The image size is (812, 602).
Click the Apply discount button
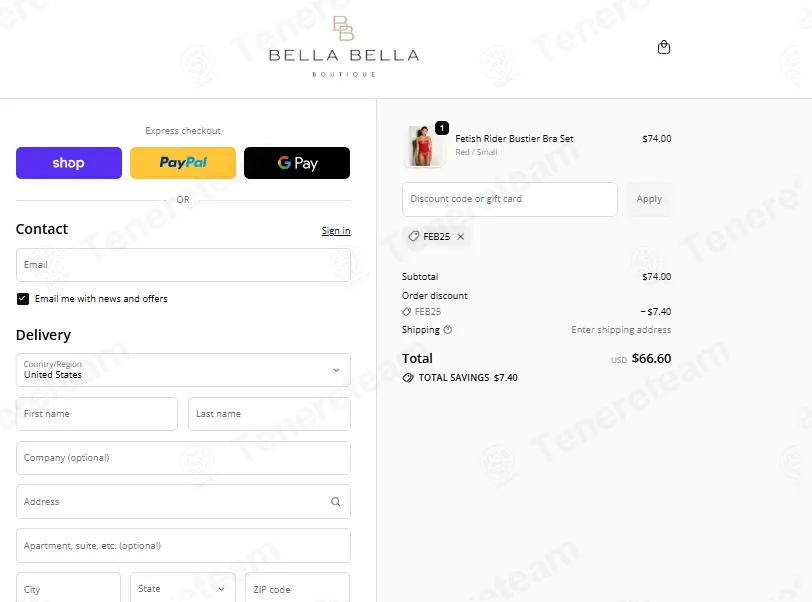point(649,199)
